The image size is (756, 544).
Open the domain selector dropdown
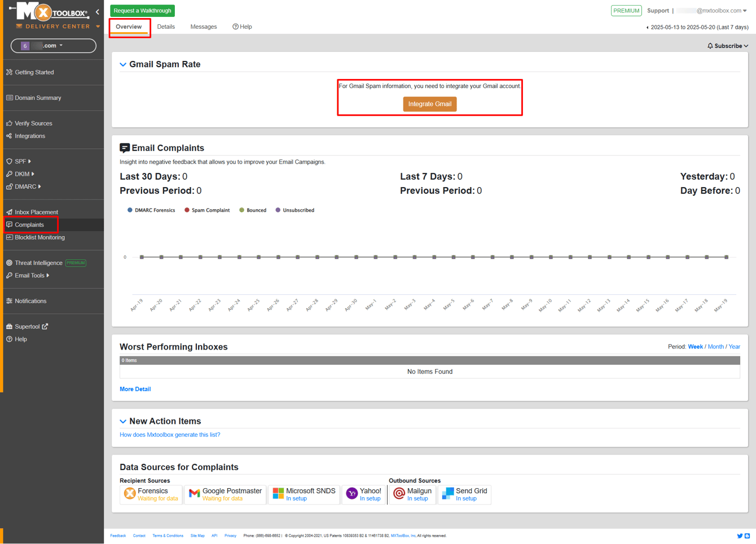click(x=54, y=46)
